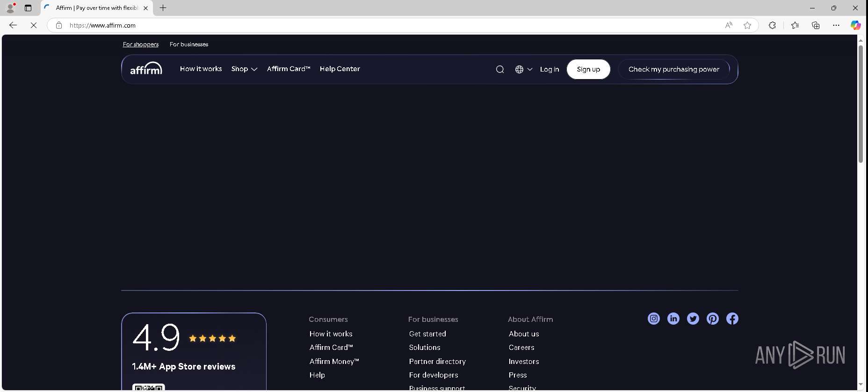Close the Affirm browser tab
The image size is (868, 392).
[145, 8]
